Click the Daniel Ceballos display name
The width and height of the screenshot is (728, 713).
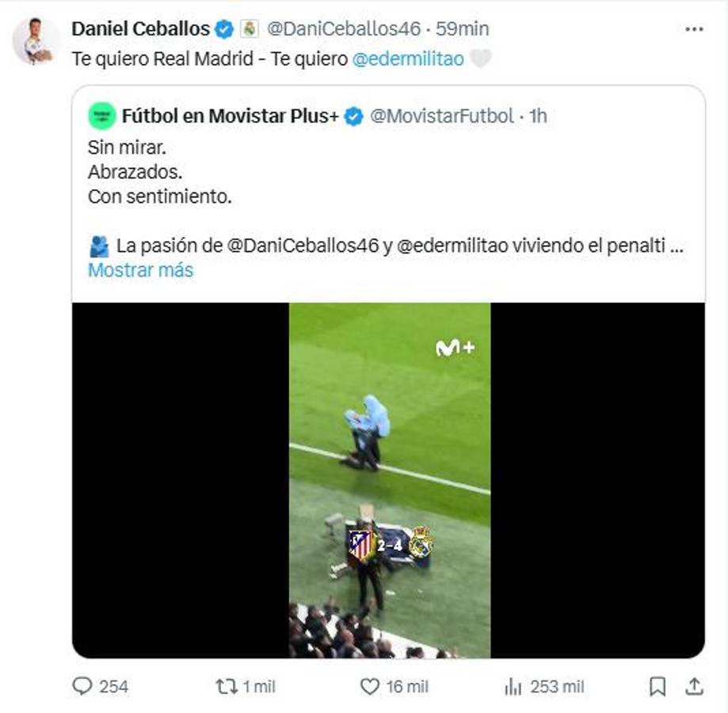click(140, 29)
